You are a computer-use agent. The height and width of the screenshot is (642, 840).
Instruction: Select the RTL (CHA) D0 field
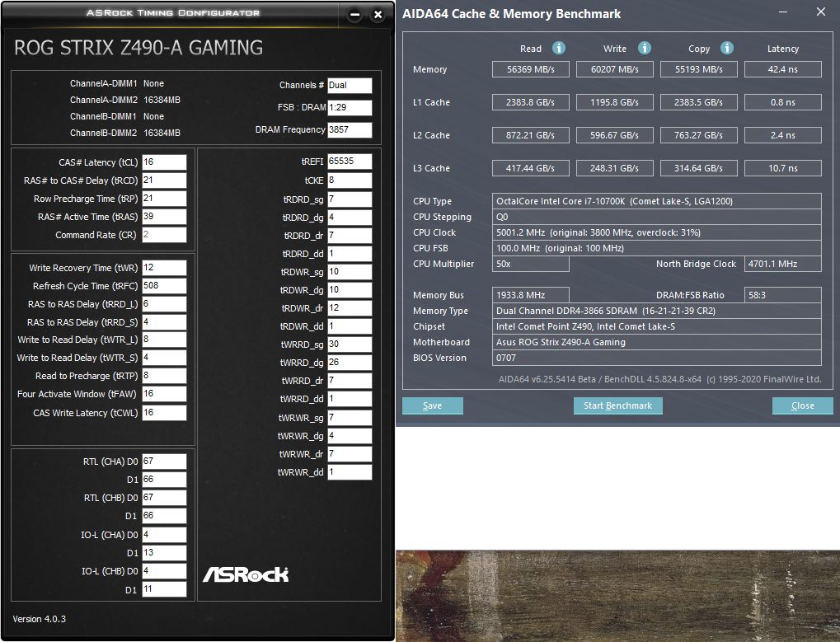164,462
